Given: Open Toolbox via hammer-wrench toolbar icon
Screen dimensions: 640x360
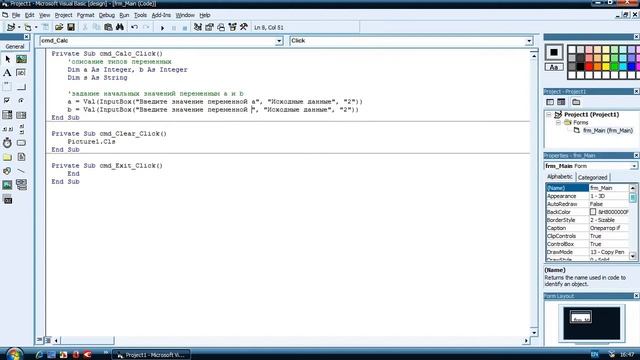Looking at the screenshot, I should coord(244,27).
